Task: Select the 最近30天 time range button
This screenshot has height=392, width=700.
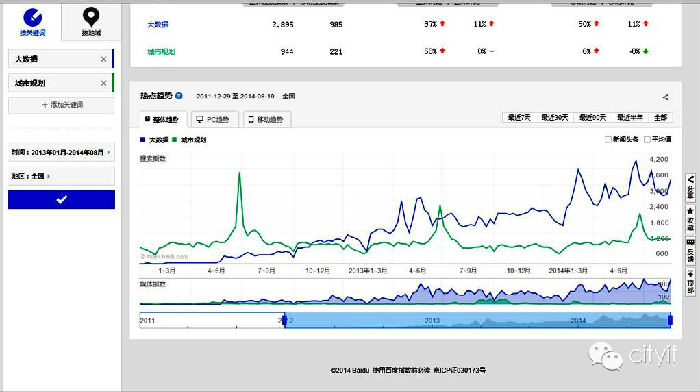Action: click(x=554, y=117)
